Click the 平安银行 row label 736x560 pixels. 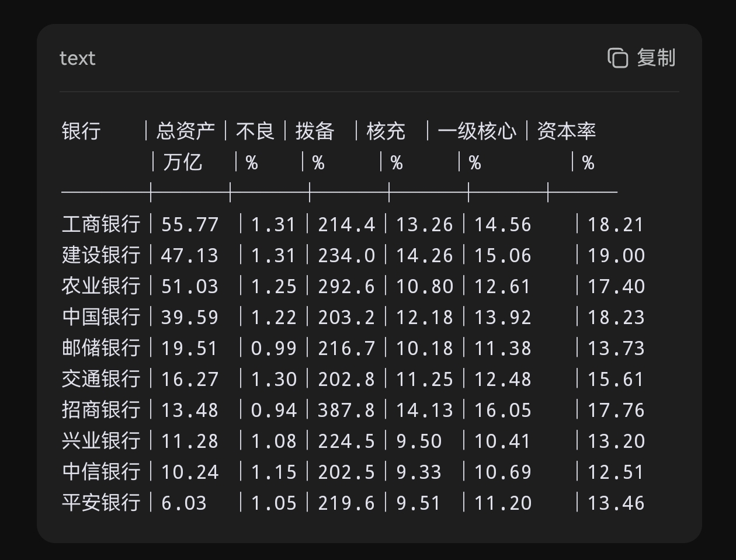coord(101,503)
